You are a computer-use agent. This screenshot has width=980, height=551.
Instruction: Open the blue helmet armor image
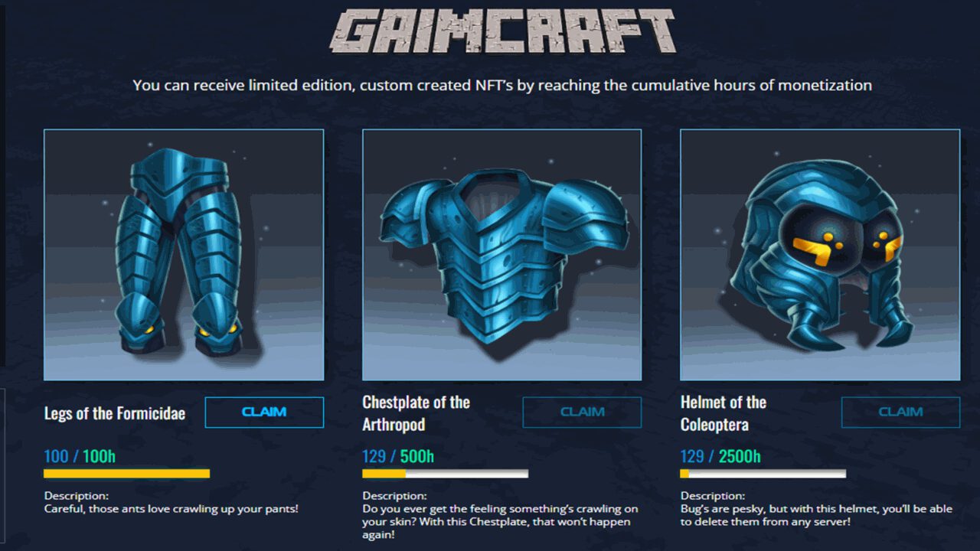(x=820, y=255)
